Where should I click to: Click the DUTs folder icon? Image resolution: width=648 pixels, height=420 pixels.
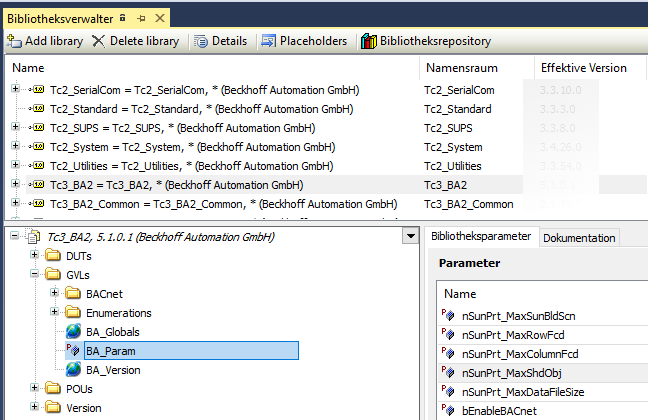(x=53, y=255)
